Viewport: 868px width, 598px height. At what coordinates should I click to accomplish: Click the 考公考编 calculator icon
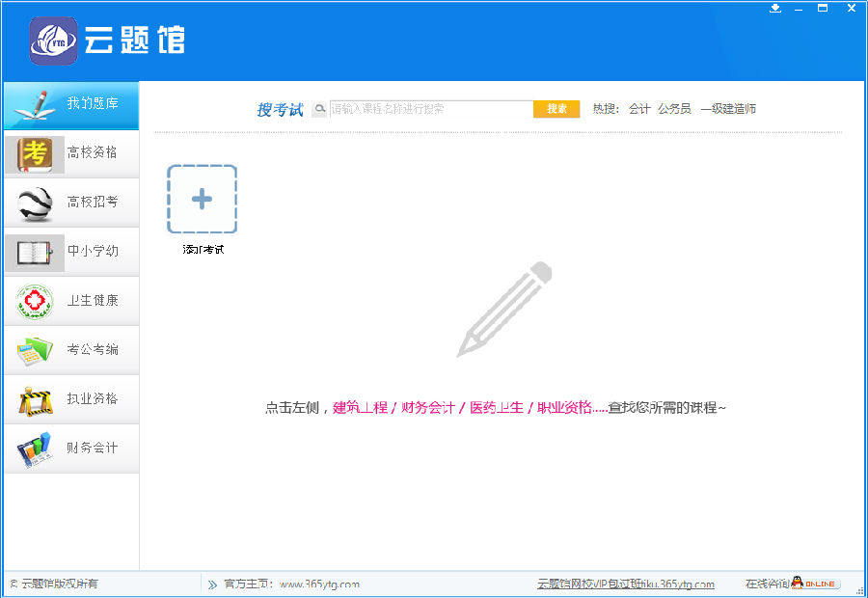pos(35,350)
